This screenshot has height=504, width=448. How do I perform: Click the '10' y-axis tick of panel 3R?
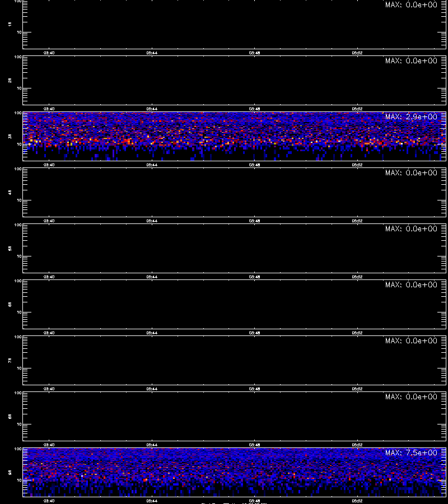click(19, 144)
